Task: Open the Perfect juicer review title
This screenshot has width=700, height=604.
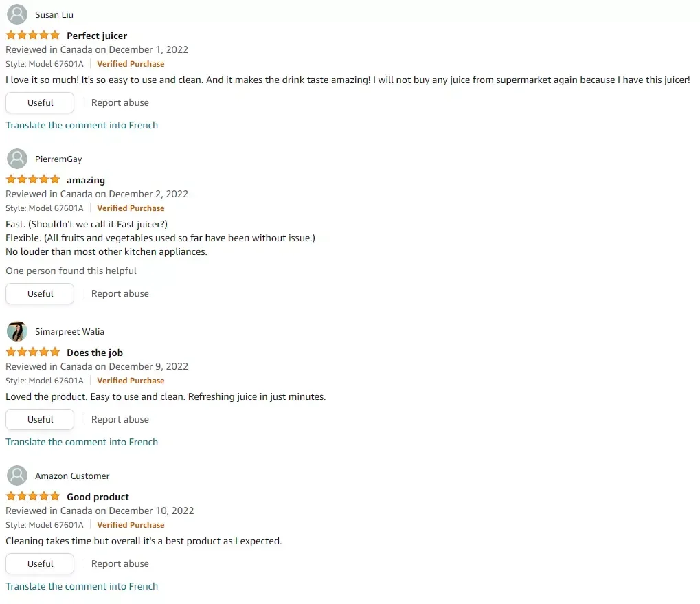Action: 97,36
